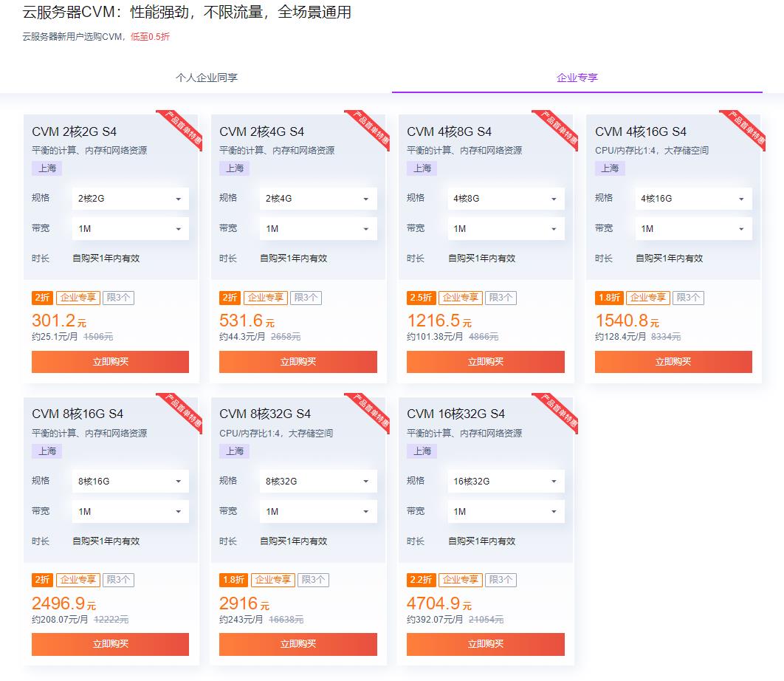Click the struck-through 12222元 original price
The height and width of the screenshot is (681, 784).
111,620
